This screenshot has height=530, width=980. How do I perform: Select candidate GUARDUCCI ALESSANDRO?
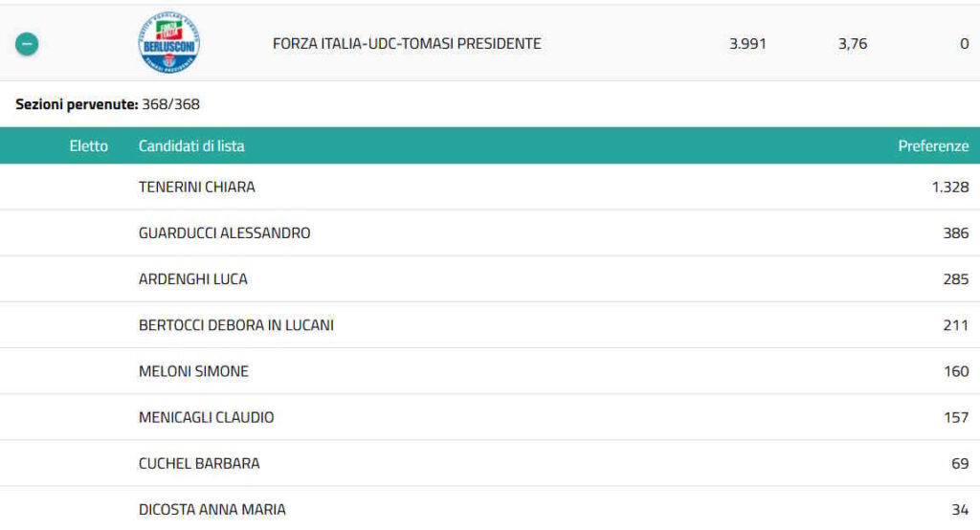point(225,233)
